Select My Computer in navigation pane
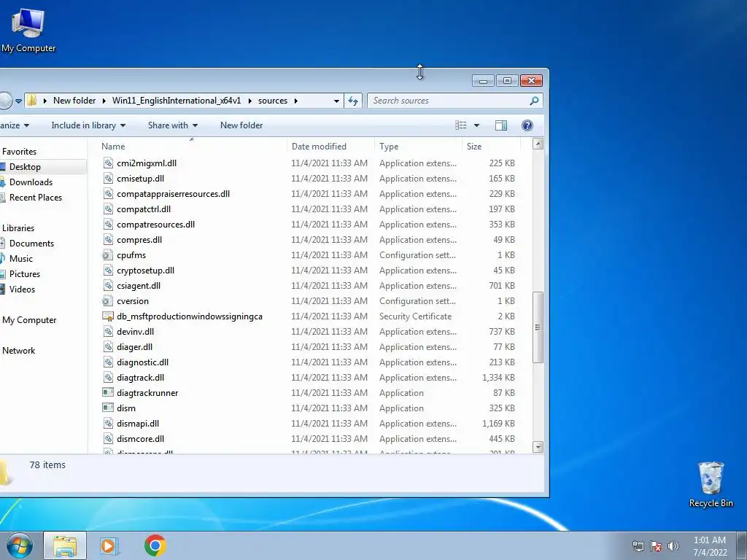 [x=29, y=320]
